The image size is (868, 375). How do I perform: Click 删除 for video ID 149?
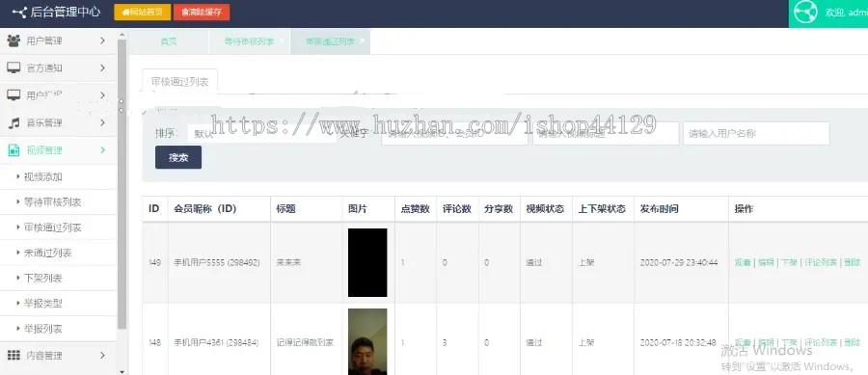[852, 263]
